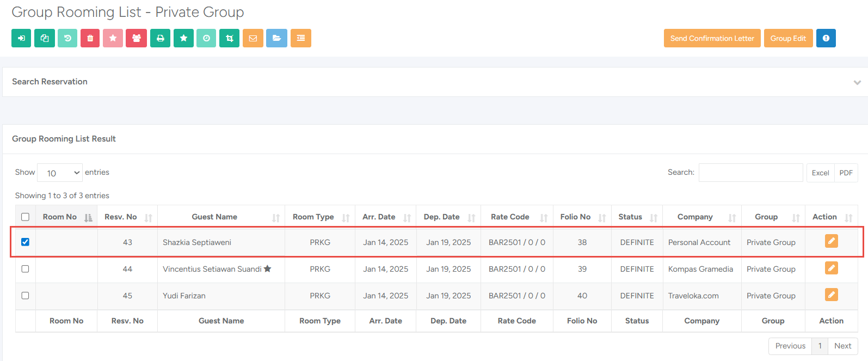868x361 pixels.
Task: Expand the Search Reservation panel chevron
Action: coord(857,82)
